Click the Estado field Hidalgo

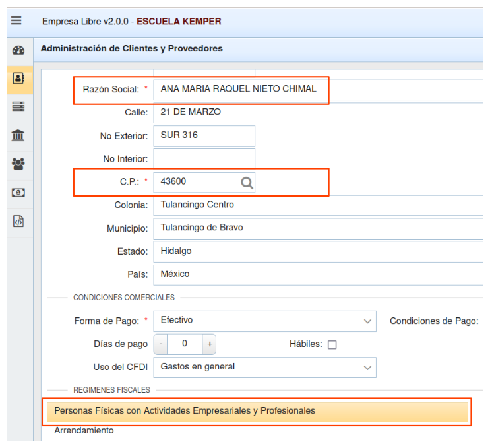pos(318,251)
